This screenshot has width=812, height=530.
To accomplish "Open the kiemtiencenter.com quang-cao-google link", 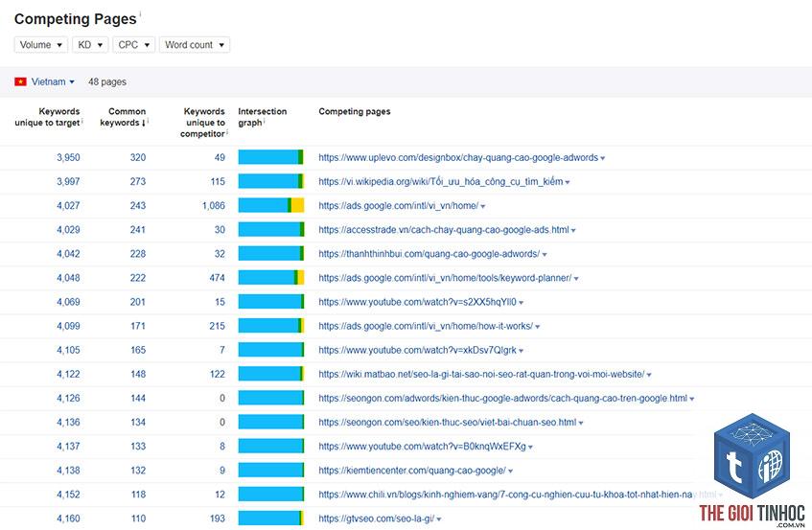I will [x=412, y=471].
